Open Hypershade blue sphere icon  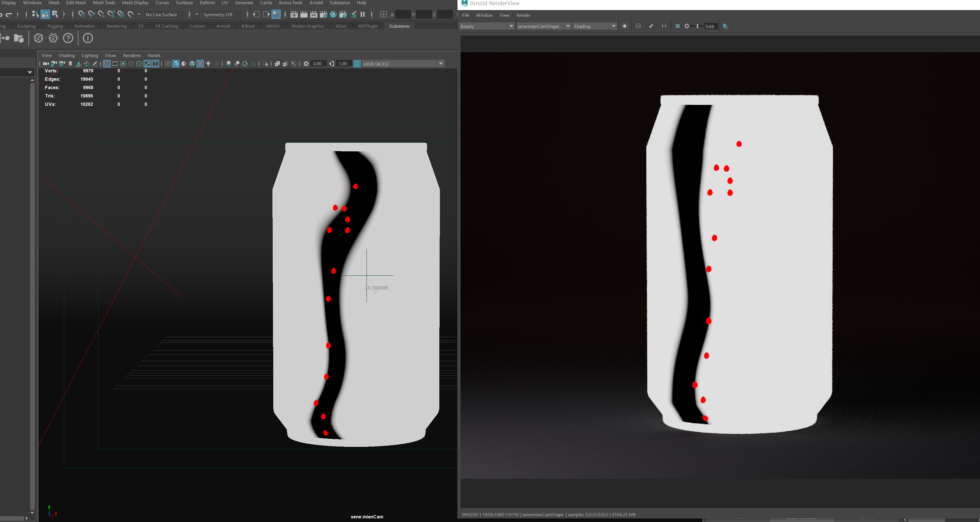[333, 15]
